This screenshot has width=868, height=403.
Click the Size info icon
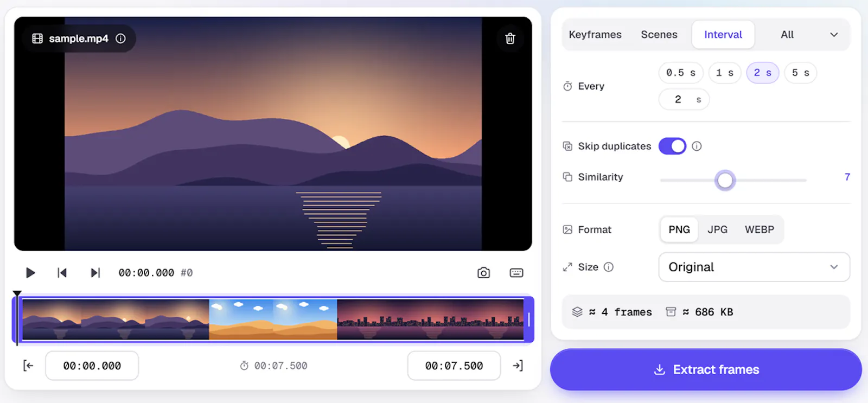tap(609, 267)
